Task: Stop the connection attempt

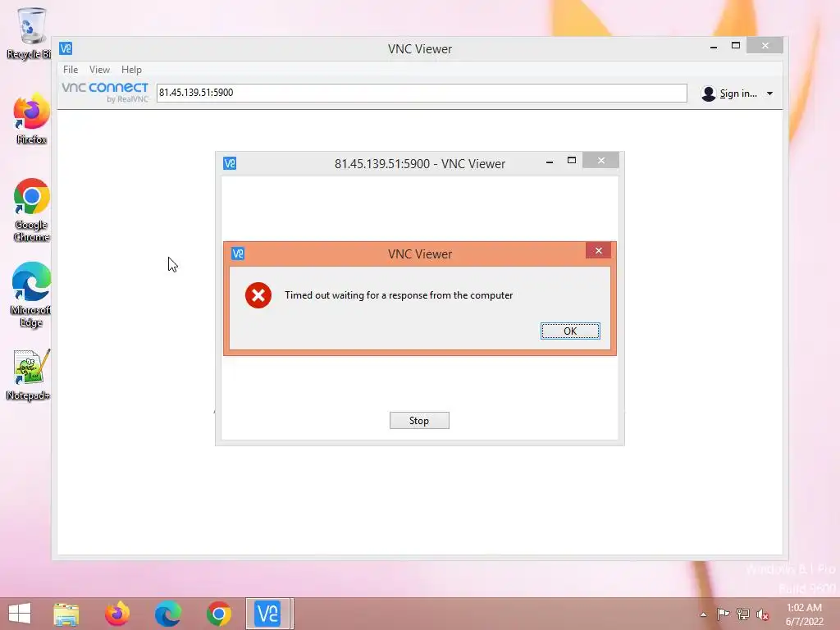Action: pos(419,421)
